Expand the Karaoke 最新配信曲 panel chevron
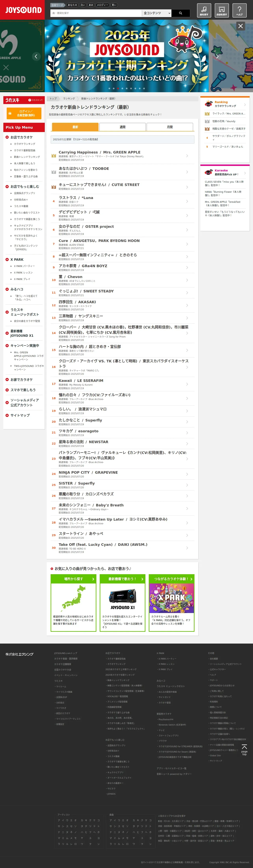 pyautogui.click(x=245, y=173)
